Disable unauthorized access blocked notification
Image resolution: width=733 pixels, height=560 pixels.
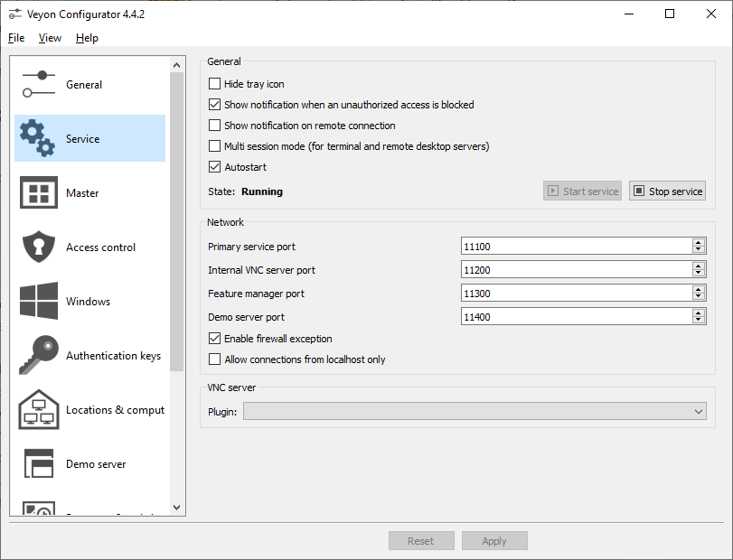pos(214,104)
